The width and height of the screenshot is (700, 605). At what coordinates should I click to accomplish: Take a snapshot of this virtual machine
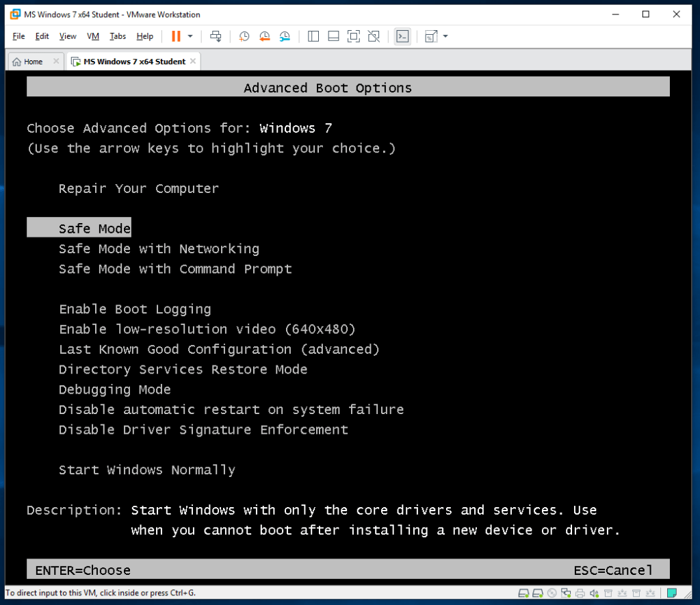coord(244,36)
